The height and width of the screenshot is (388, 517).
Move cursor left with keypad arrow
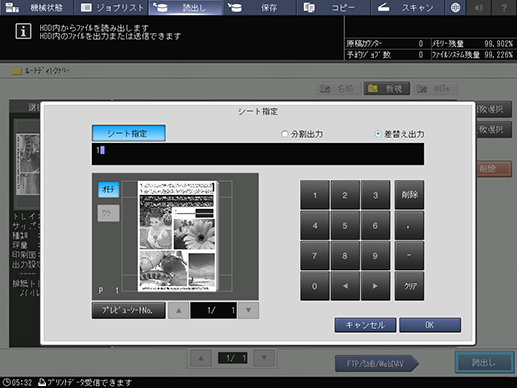point(345,286)
